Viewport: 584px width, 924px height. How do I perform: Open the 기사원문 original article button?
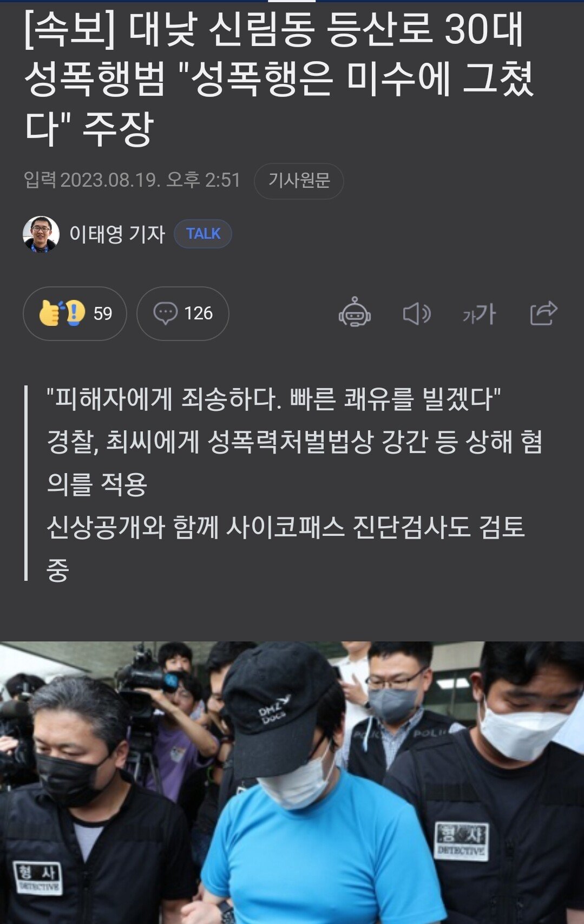point(299,181)
